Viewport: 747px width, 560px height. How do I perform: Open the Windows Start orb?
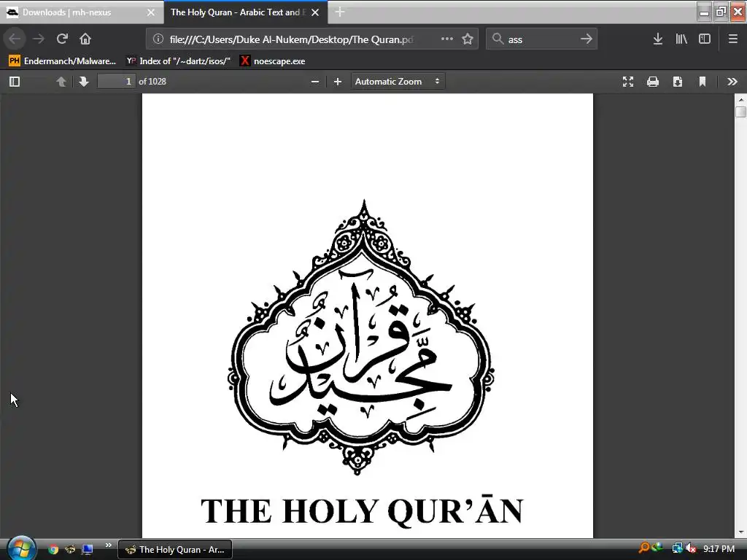tap(21, 548)
